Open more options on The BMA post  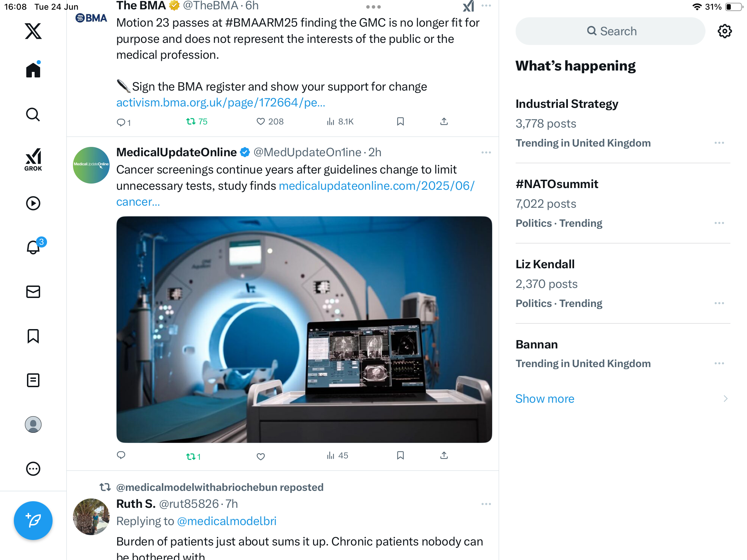486,6
